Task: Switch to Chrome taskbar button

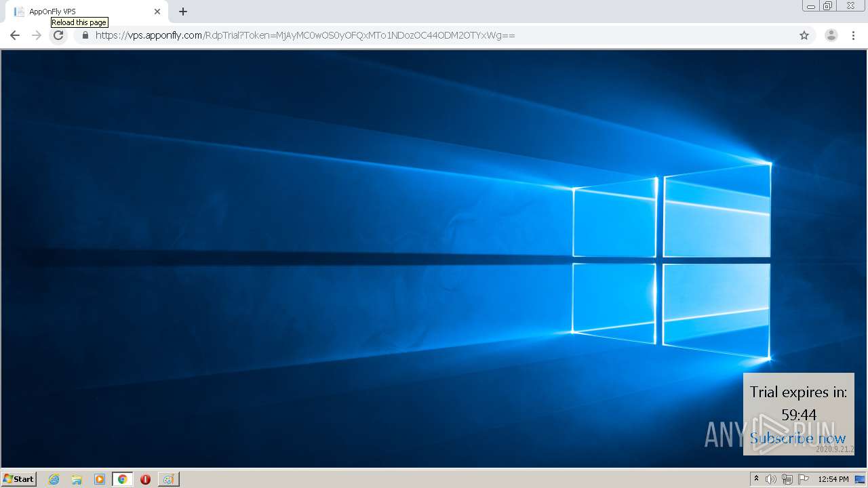Action: (x=122, y=479)
